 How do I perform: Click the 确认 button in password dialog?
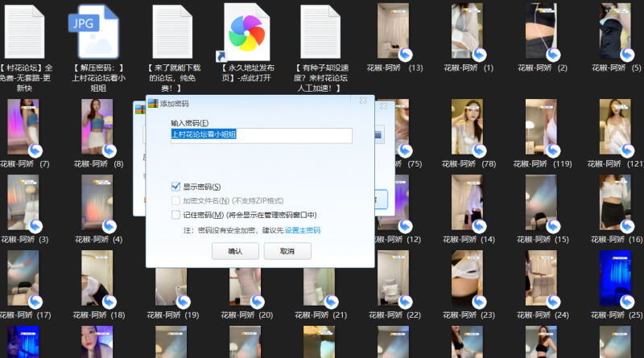coord(235,251)
